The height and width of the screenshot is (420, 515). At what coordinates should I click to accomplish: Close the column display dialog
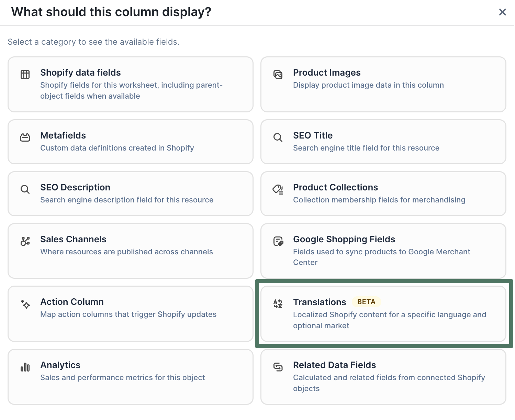pyautogui.click(x=502, y=12)
